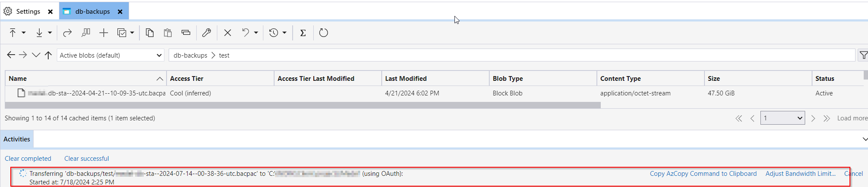Close the Settings tab
868x187 pixels.
[50, 12]
